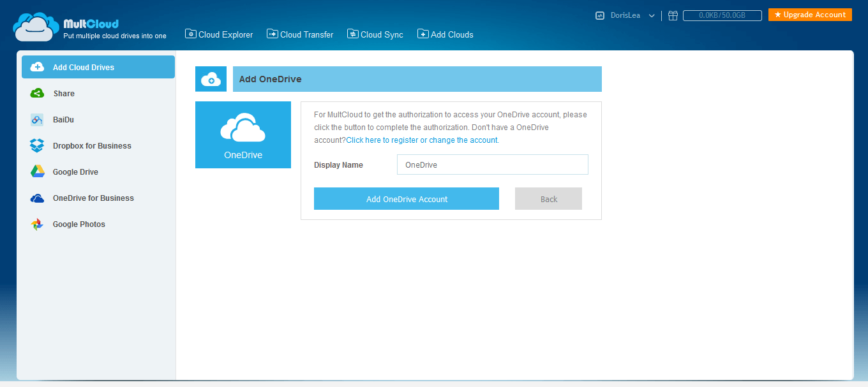
Task: Click the cloud-plus icon beside Add OneDrive
Action: point(211,79)
